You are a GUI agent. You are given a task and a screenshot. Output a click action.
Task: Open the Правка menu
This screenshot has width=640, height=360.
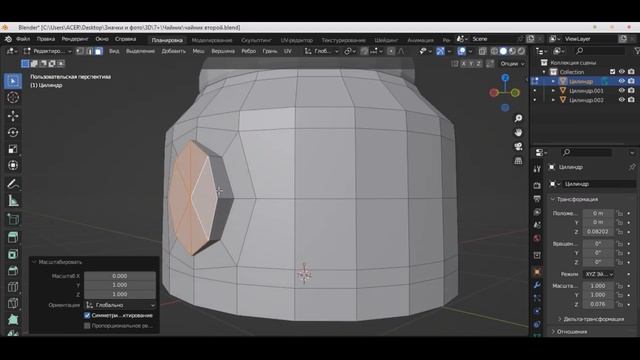tap(46, 39)
